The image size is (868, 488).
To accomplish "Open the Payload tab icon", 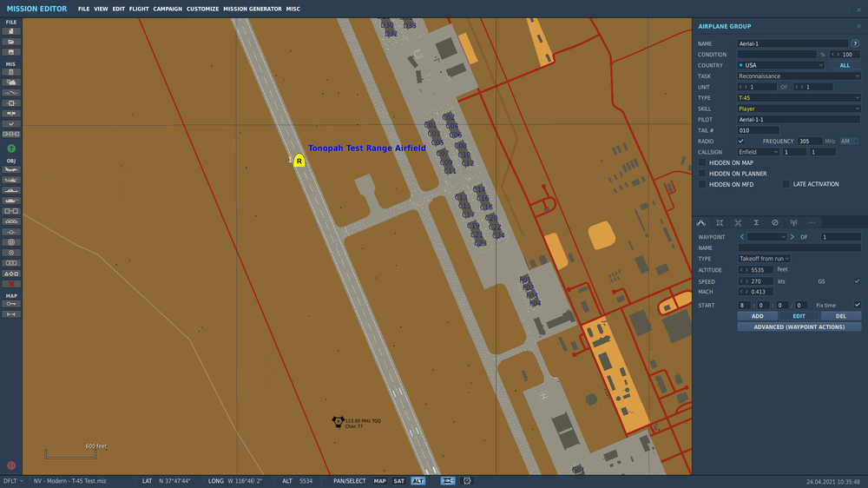I will click(720, 222).
